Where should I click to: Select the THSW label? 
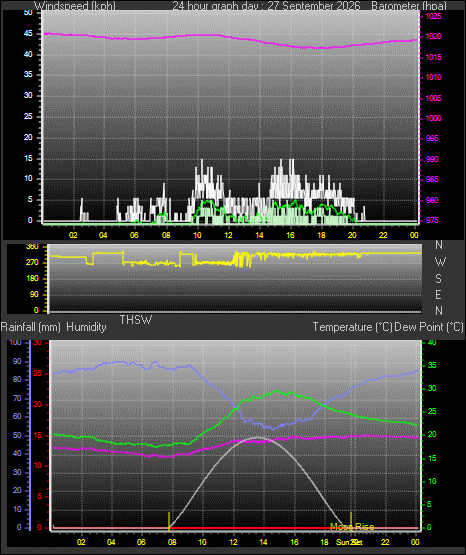136,320
